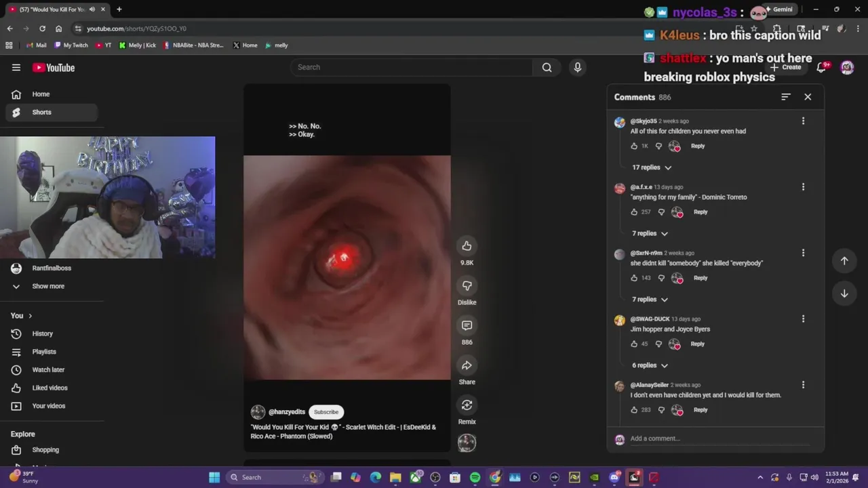The height and width of the screenshot is (488, 868).
Task: Subscribe to @hanzyedits
Action: 326,412
